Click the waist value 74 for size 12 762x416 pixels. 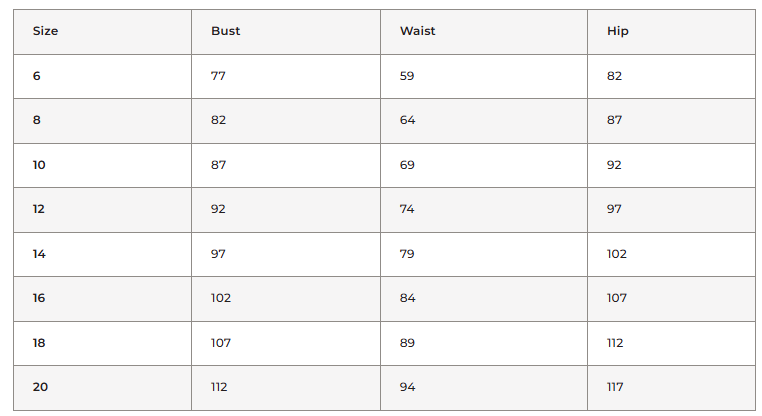coord(407,209)
